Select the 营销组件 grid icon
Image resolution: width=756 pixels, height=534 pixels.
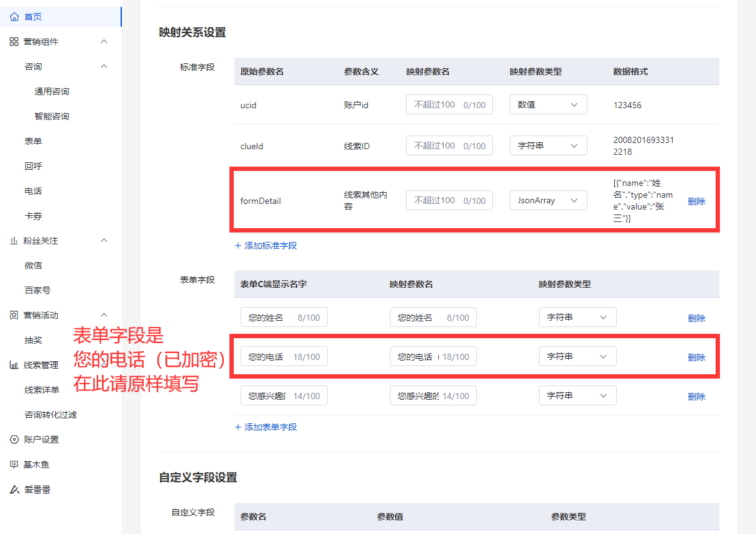pos(14,42)
